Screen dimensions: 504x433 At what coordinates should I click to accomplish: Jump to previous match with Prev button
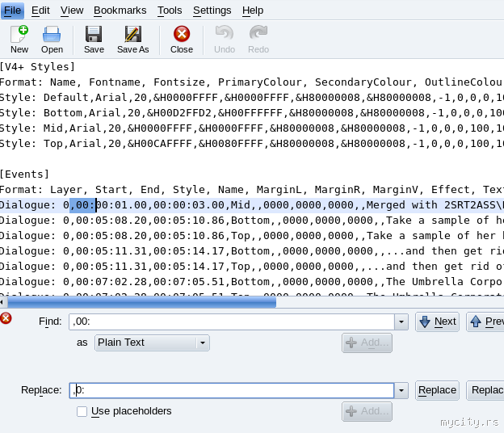click(x=485, y=322)
